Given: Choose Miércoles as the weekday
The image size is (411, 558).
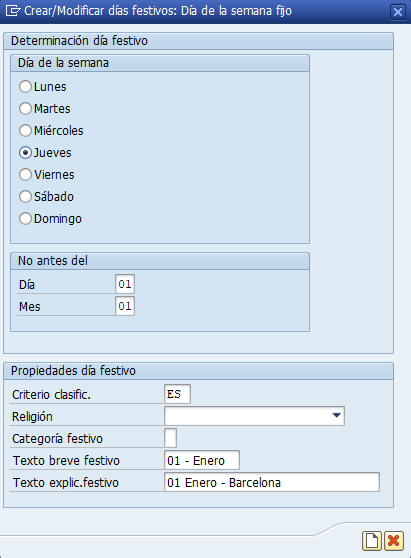Looking at the screenshot, I should (25, 131).
